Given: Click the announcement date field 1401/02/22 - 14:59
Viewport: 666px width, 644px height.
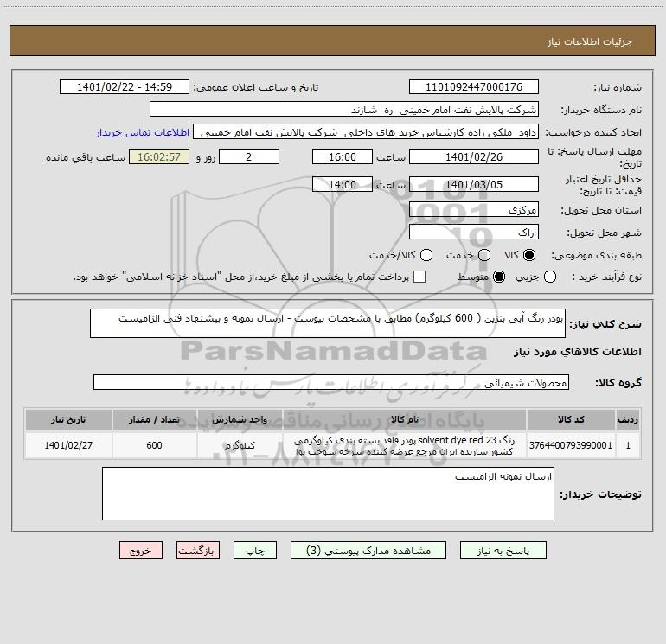Looking at the screenshot, I should tap(125, 86).
